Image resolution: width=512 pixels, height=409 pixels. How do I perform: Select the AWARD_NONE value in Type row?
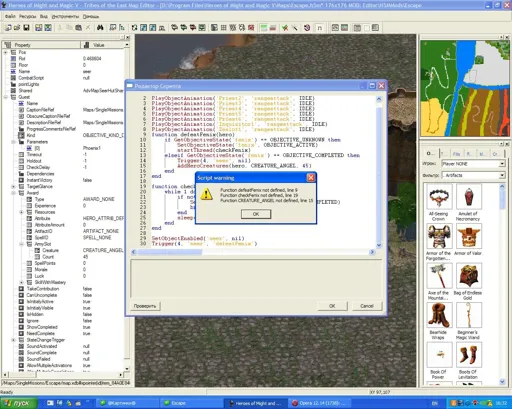pos(99,199)
